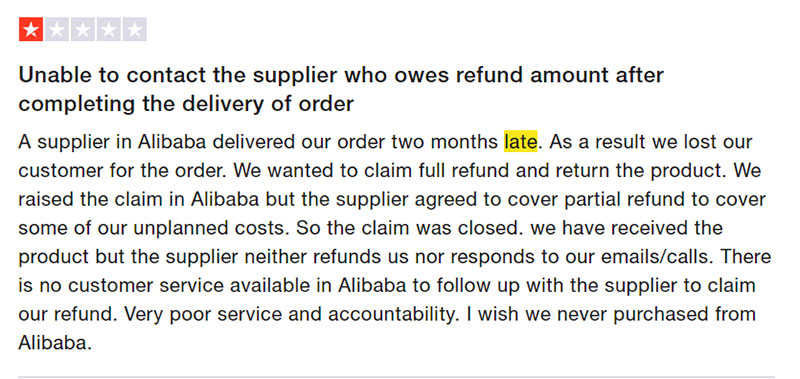Click the words 'two months' in review
Screen dimensions: 800x379
coord(444,142)
